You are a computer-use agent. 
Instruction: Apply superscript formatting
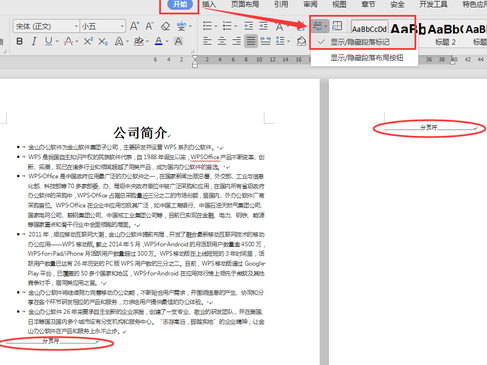(88, 41)
